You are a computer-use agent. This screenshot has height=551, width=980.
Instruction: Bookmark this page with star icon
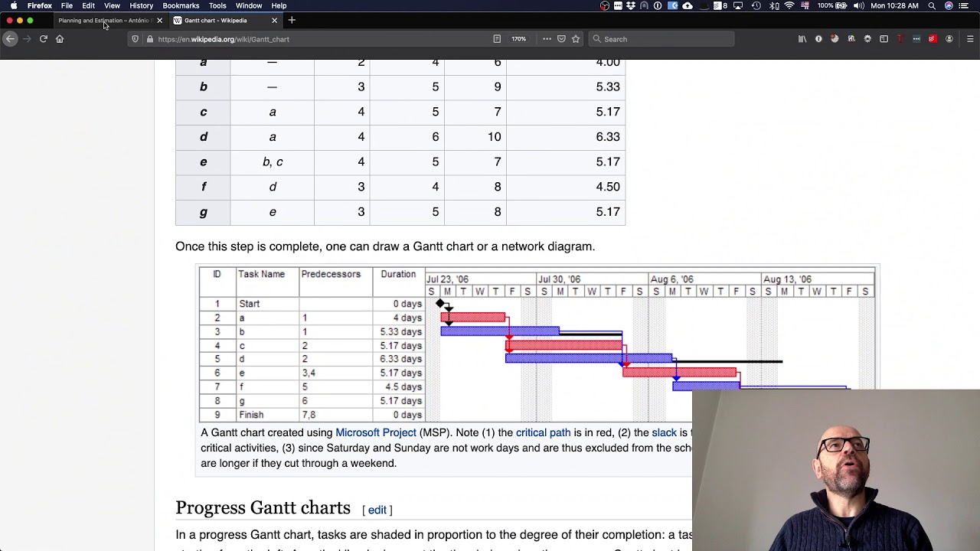pos(576,39)
